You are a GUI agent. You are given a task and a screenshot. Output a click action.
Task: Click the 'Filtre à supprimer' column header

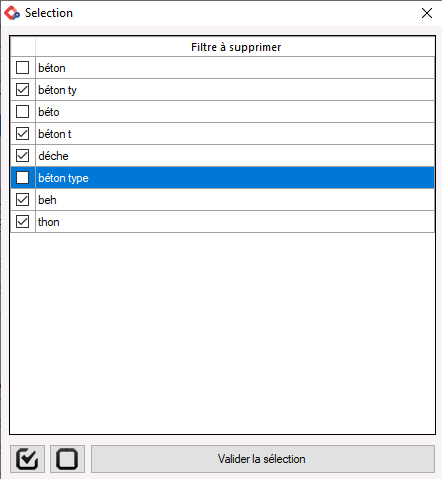[x=235, y=47]
